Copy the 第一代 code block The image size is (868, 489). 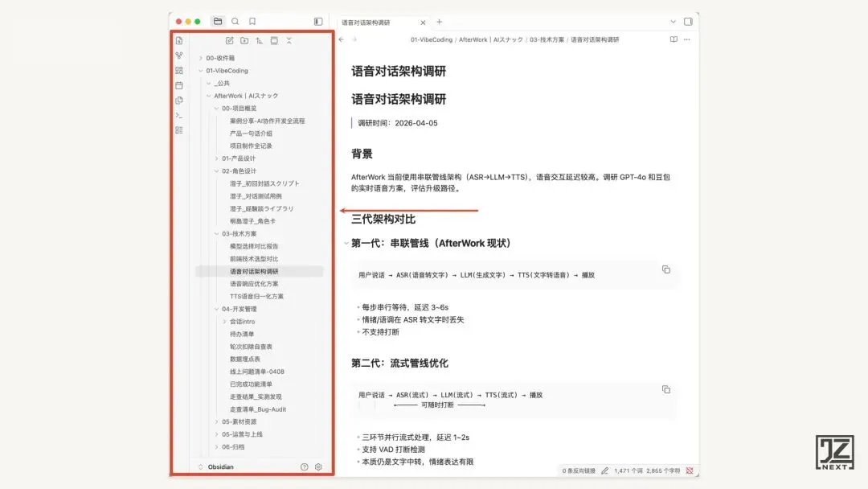(x=666, y=269)
